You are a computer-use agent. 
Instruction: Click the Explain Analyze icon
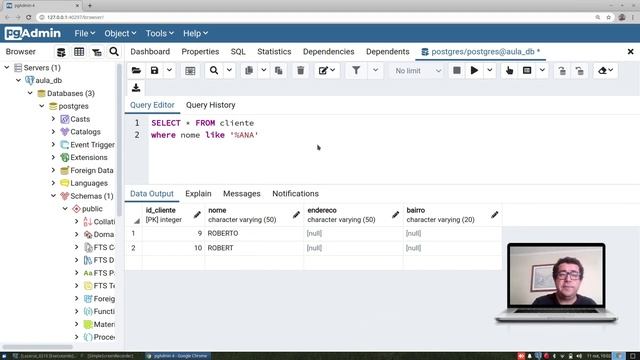click(527, 71)
